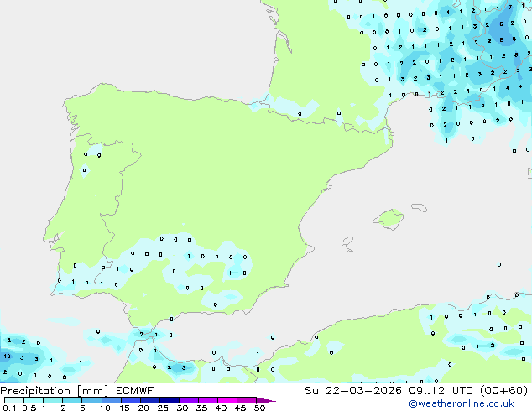This screenshot has height=411, width=532.
Task: Click the '8' precipitation value in the northeast
Action: point(502,40)
